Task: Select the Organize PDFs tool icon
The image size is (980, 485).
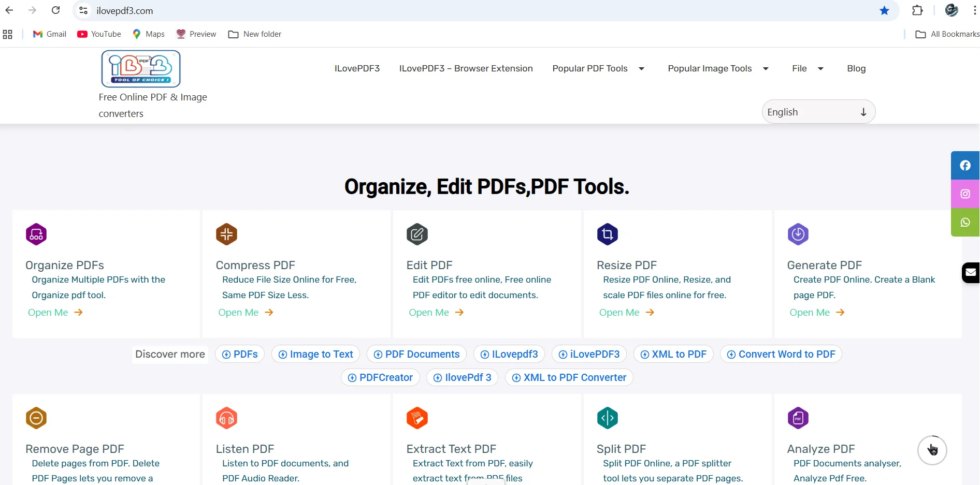Action: tap(36, 234)
